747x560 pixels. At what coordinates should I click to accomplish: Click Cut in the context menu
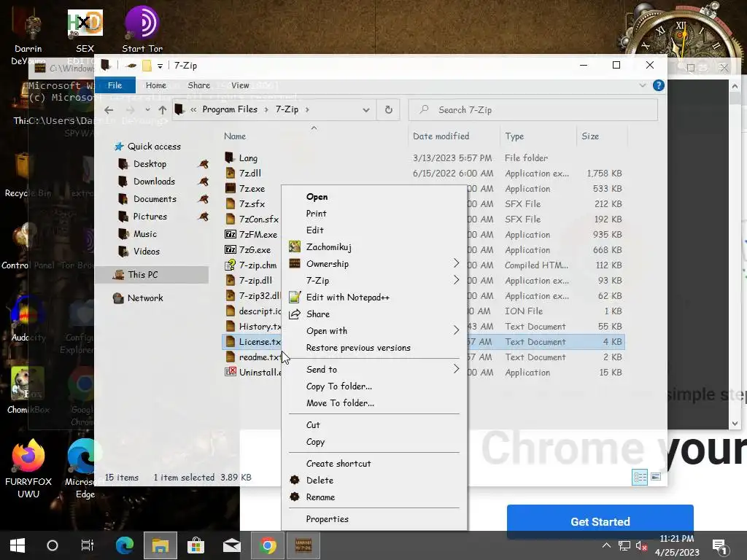(x=313, y=425)
